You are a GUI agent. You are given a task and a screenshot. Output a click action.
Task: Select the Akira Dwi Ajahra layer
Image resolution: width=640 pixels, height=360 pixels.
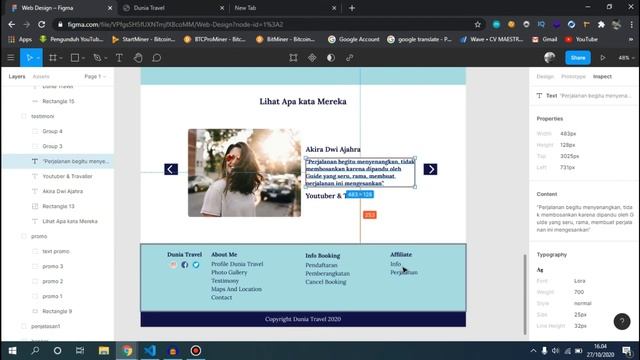click(x=62, y=191)
